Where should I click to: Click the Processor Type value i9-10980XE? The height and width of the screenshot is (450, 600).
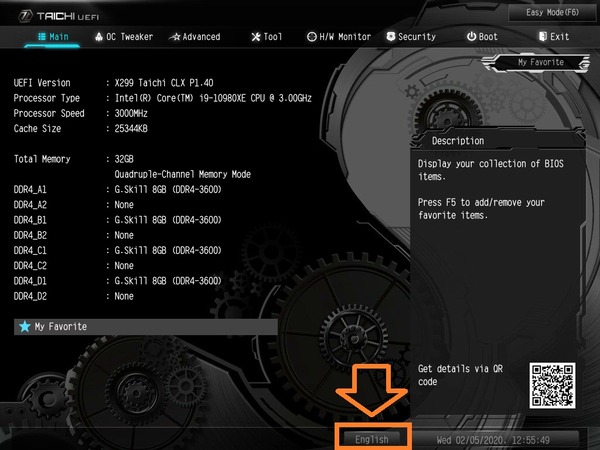[213, 98]
